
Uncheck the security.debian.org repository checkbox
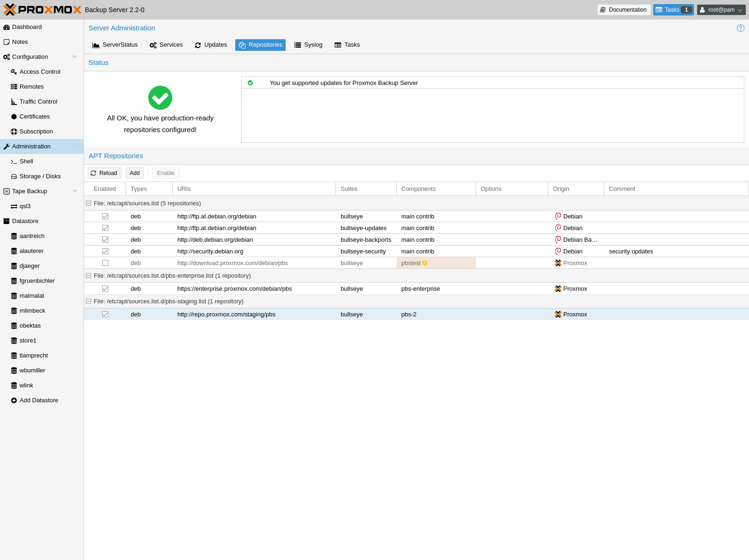point(105,252)
